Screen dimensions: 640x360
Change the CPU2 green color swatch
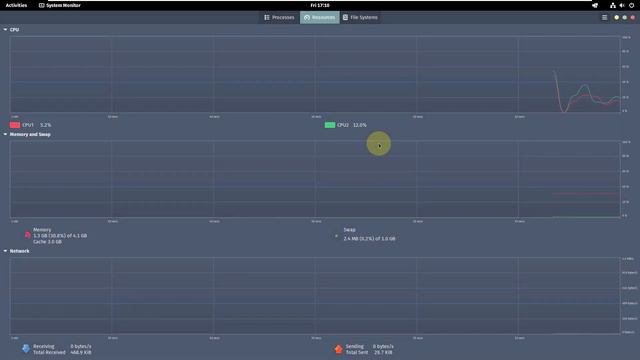[330, 125]
